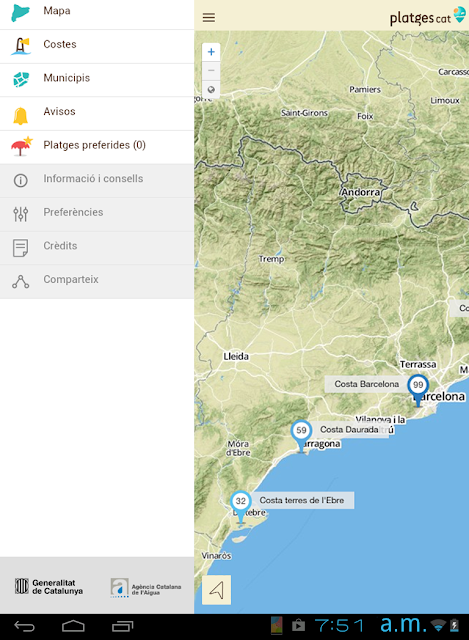Screen dimensions: 469x640
Task: Select the Costa Barcelona pin marked 99
Action: [x=418, y=390]
